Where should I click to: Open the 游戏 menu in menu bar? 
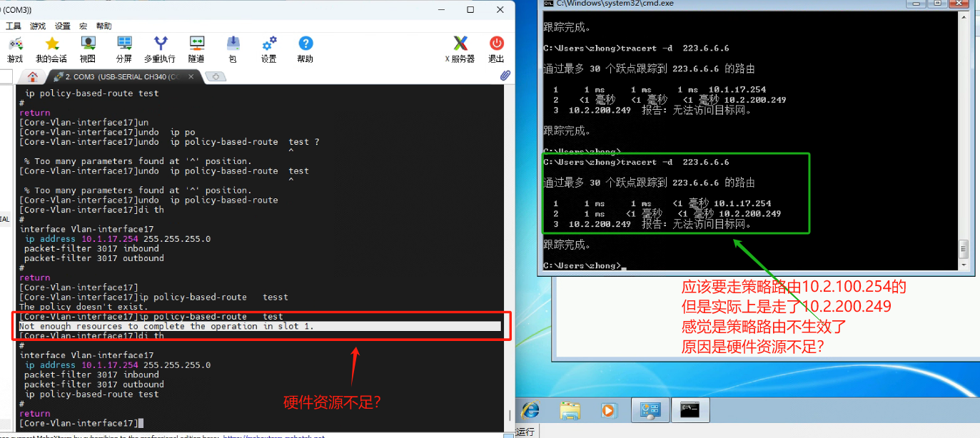(x=38, y=26)
